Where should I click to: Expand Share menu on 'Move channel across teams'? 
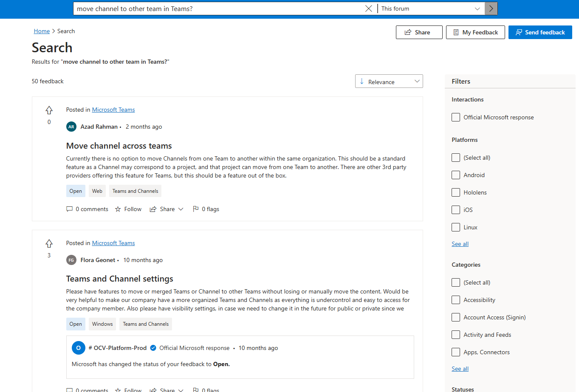click(167, 209)
